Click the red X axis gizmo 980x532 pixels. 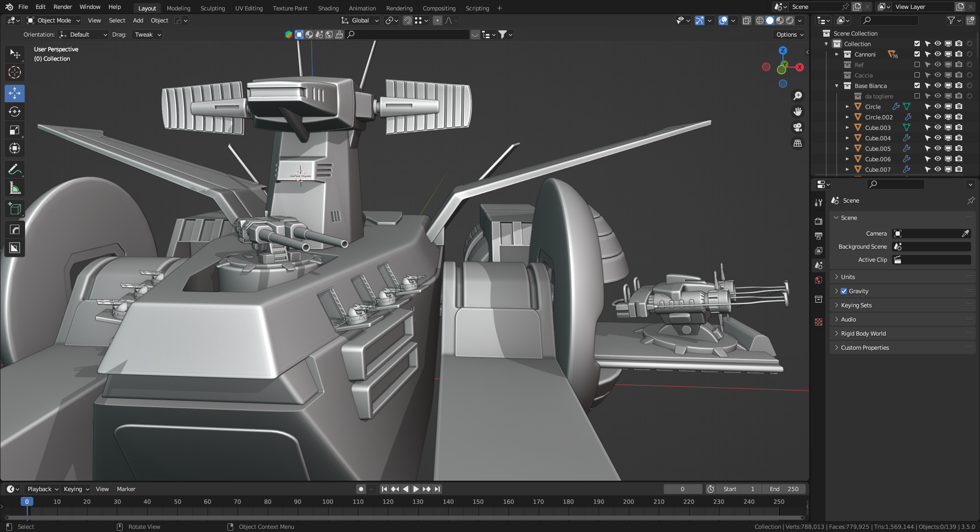tap(800, 67)
